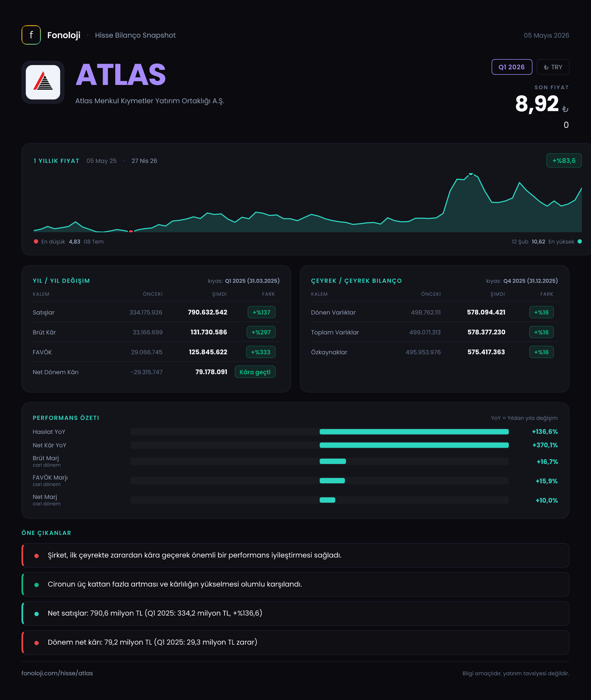Screen dimensions: 591x700
Task: Click the Satışlar current value 790.632.542
Action: tap(207, 312)
